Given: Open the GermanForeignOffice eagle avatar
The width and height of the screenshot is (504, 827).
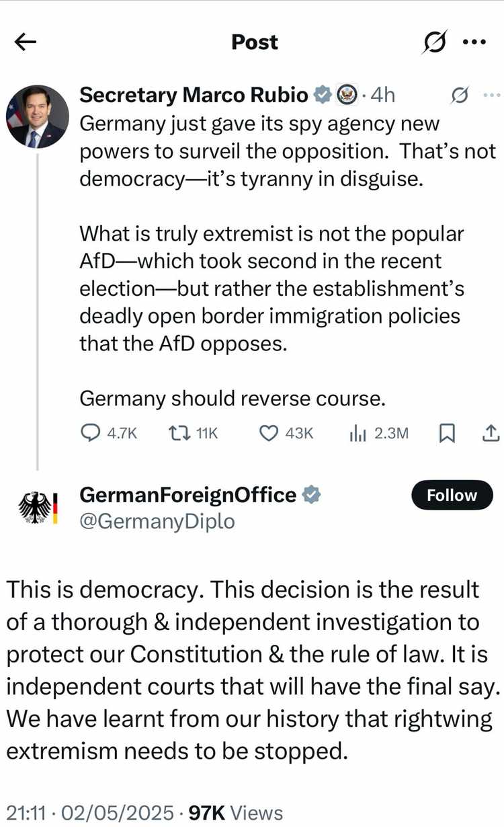Looking at the screenshot, I should pyautogui.click(x=38, y=507).
